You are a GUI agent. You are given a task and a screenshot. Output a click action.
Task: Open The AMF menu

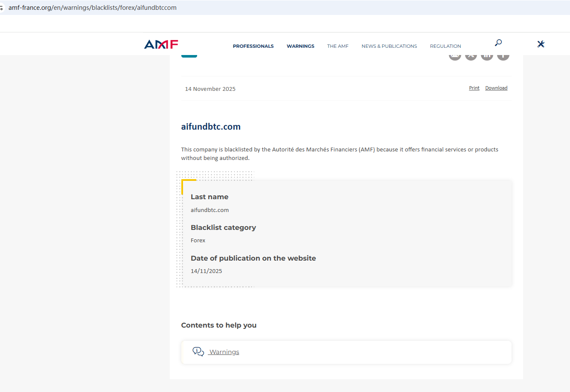[338, 46]
